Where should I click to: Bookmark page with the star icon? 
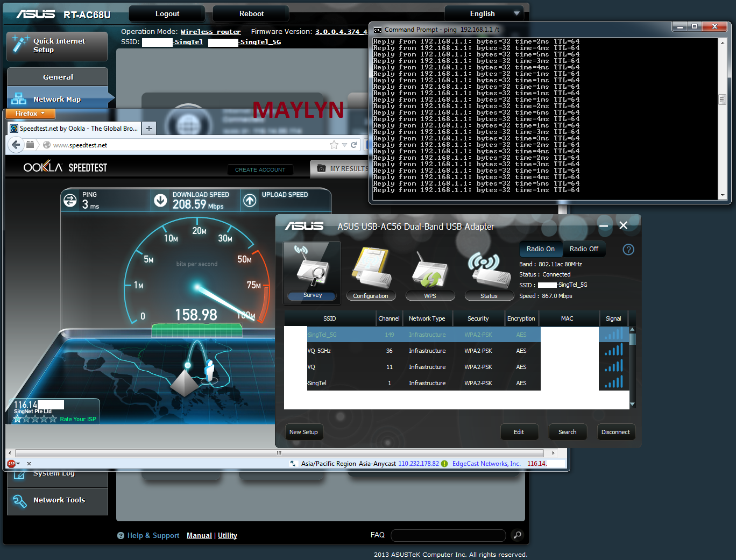tap(334, 145)
